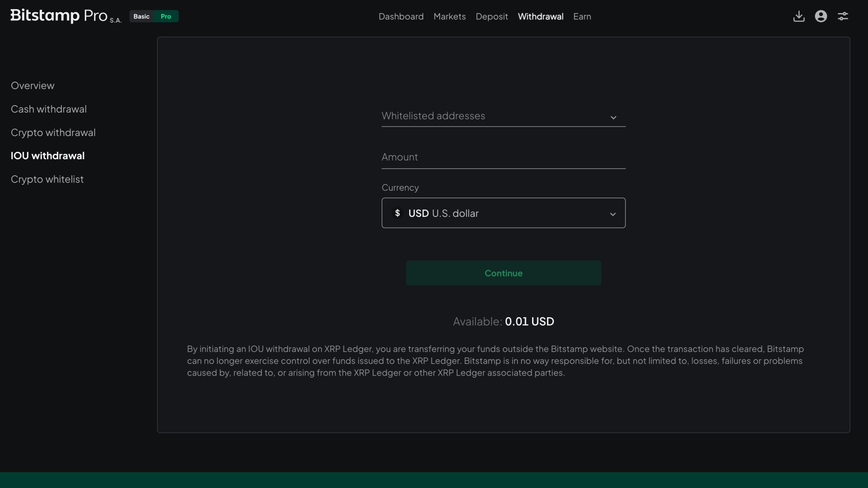
Task: Open the Deposit page from the top menu
Action: (x=492, y=16)
